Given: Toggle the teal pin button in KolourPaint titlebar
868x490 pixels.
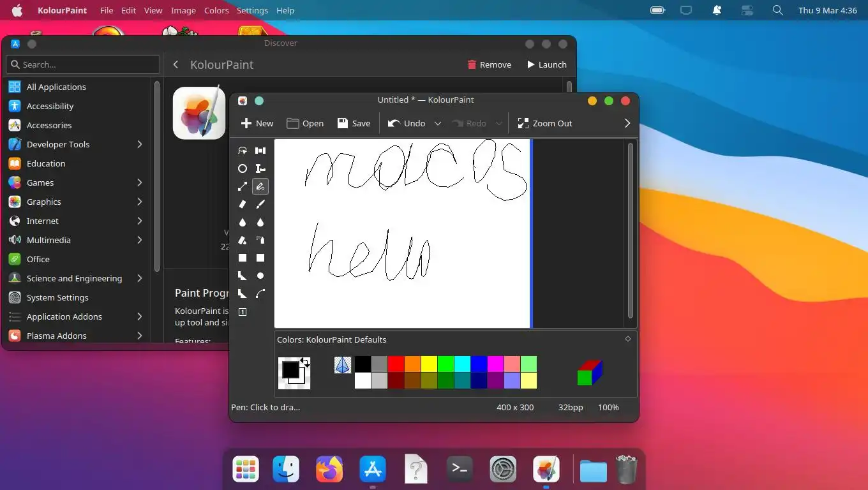Looking at the screenshot, I should click(259, 101).
